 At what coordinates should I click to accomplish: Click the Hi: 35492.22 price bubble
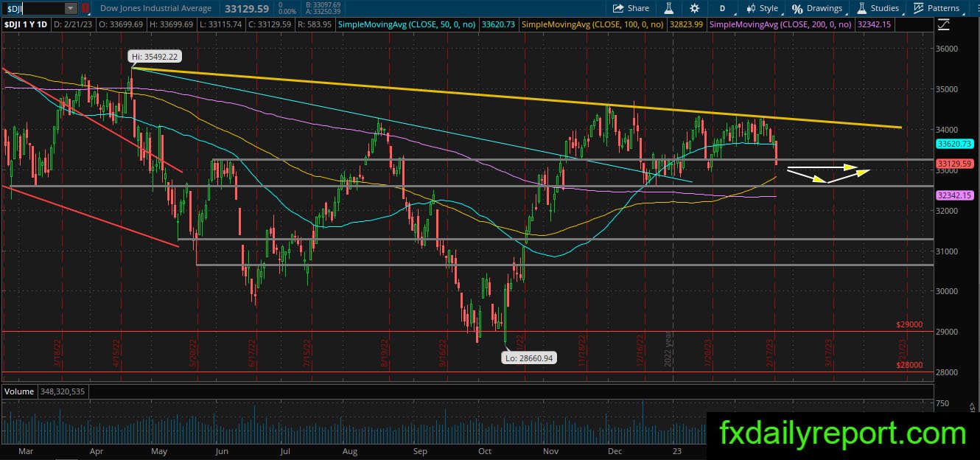pos(154,56)
